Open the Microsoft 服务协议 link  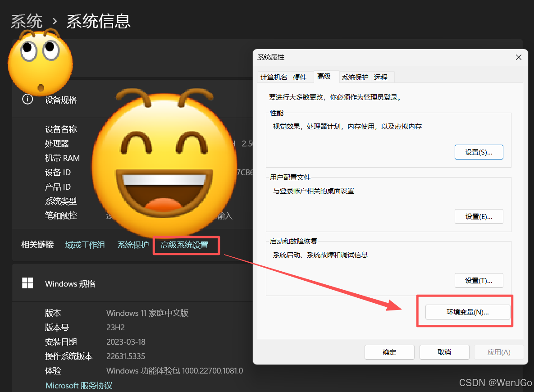[x=79, y=386]
